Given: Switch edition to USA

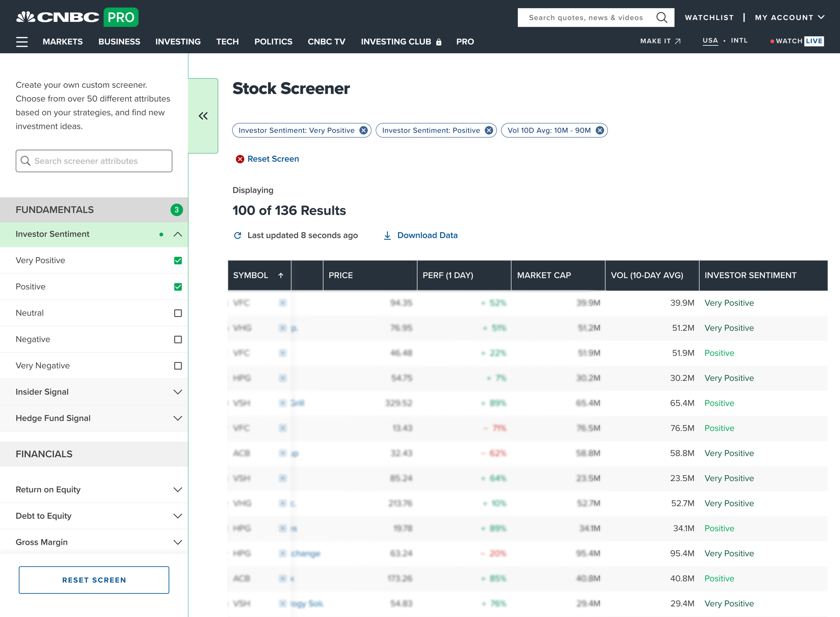Looking at the screenshot, I should pos(710,41).
